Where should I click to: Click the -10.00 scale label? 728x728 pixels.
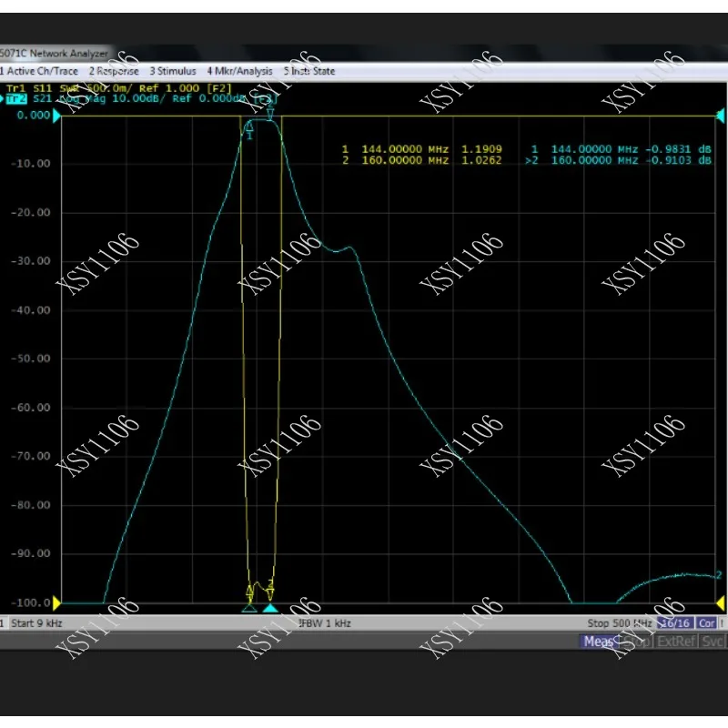(x=31, y=164)
